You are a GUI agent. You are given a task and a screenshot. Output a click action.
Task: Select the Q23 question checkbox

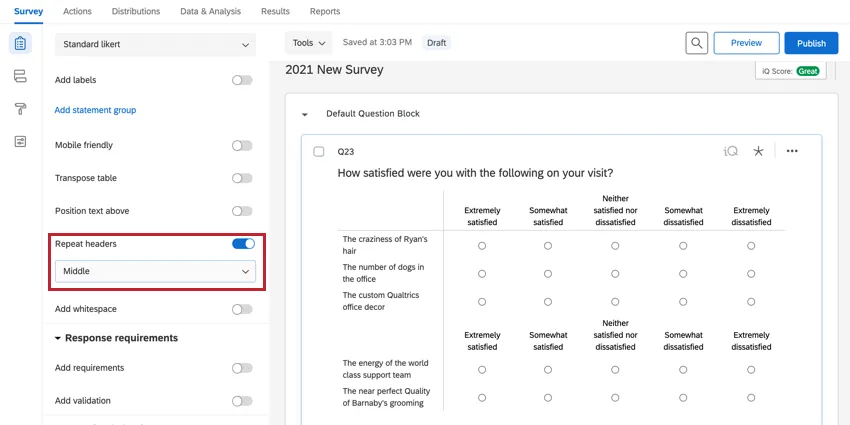point(319,152)
